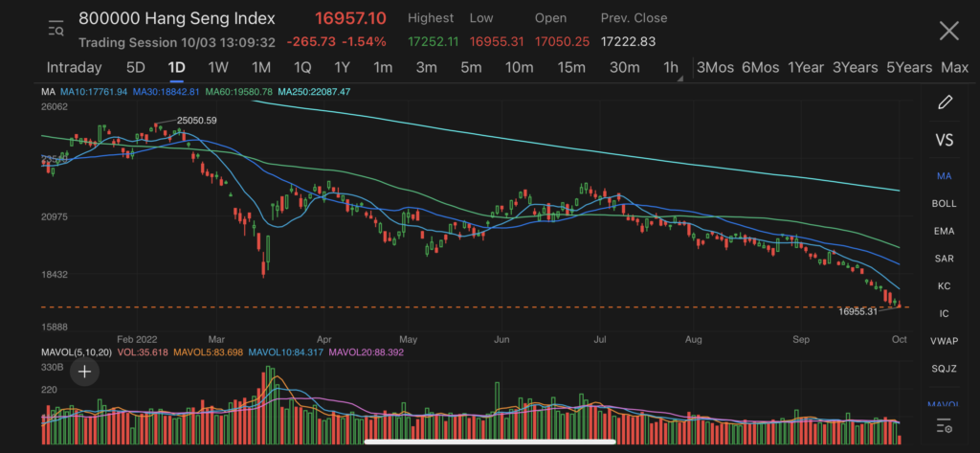
Task: Select the 1M monthly tab
Action: [x=260, y=68]
